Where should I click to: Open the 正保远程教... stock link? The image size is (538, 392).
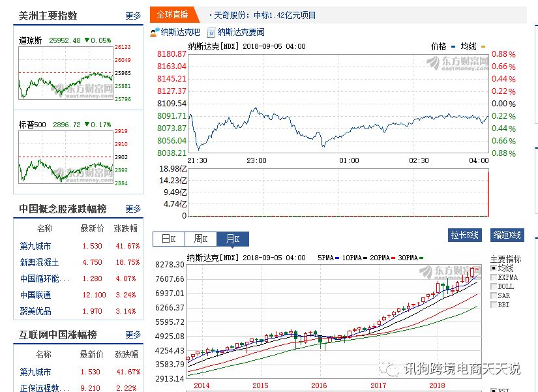[44, 388]
